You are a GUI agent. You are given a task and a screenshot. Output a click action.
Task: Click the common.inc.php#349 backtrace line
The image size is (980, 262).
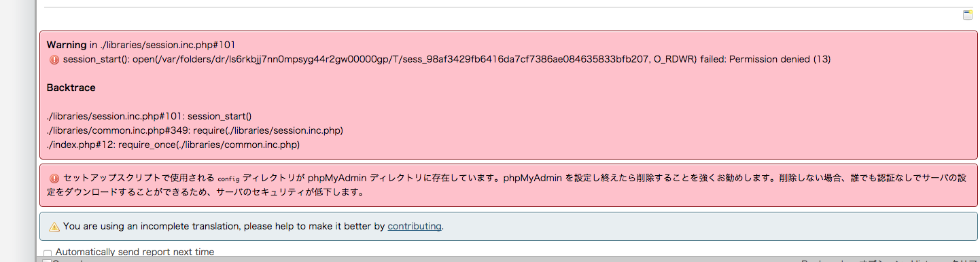click(x=194, y=130)
